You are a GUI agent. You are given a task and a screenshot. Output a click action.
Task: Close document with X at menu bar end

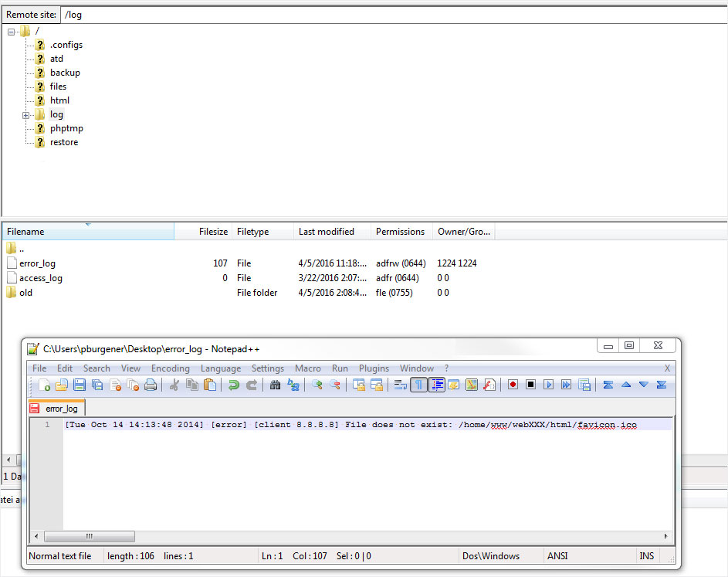pyautogui.click(x=667, y=368)
